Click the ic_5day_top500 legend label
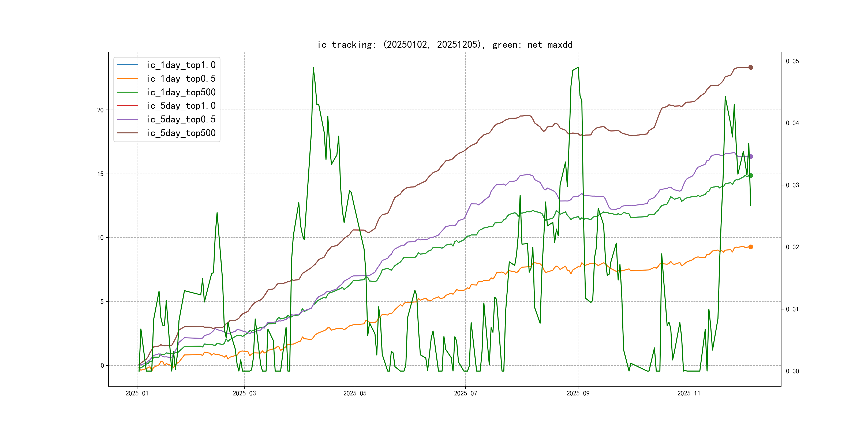The height and width of the screenshot is (434, 868). click(181, 133)
